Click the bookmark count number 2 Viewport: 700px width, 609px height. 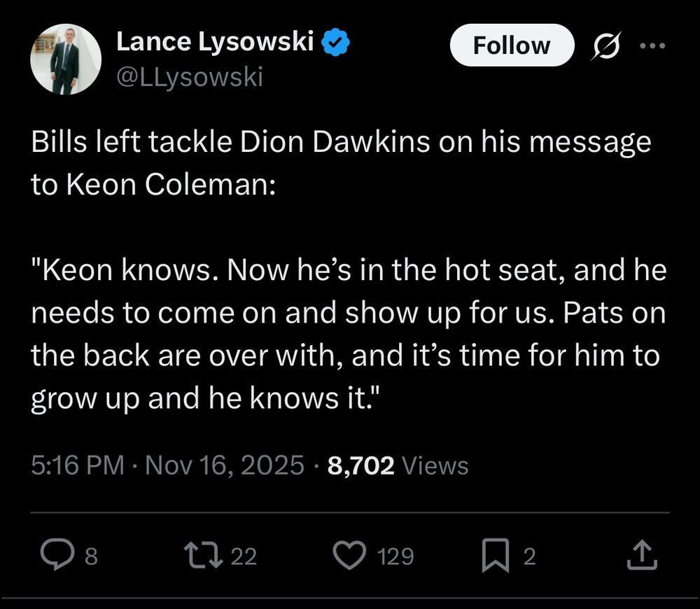click(530, 556)
